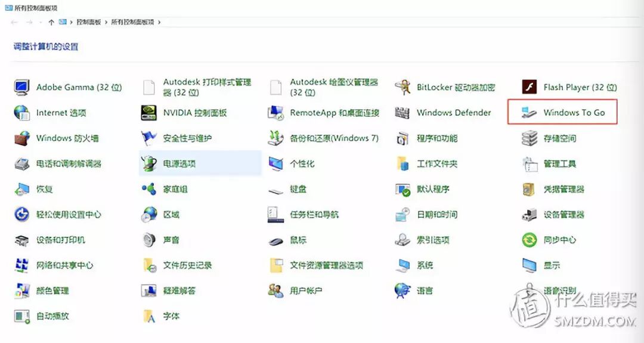Click the Windows 防火墙 brick wall icon
Viewport: 644px width, 343px height.
pyautogui.click(x=22, y=138)
